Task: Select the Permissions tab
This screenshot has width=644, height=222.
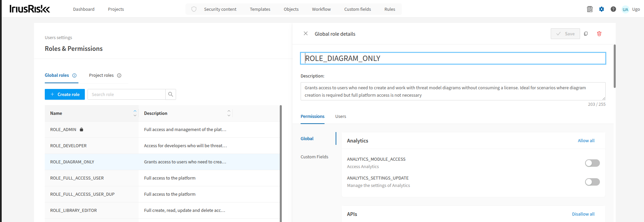Action: coord(312,117)
